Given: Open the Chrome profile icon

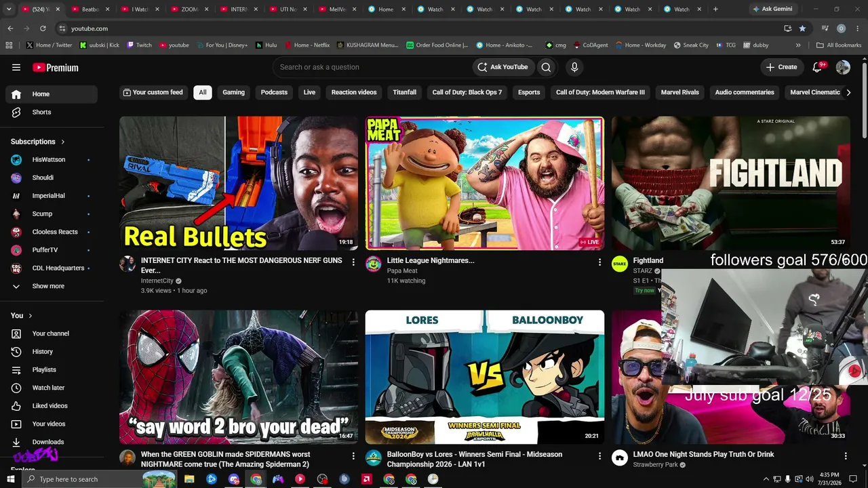Looking at the screenshot, I should (x=841, y=28).
